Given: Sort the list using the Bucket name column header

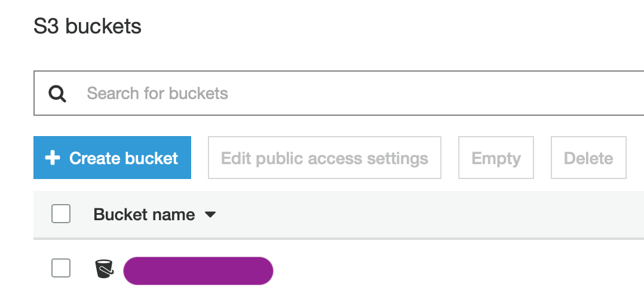Looking at the screenshot, I should coord(154,214).
